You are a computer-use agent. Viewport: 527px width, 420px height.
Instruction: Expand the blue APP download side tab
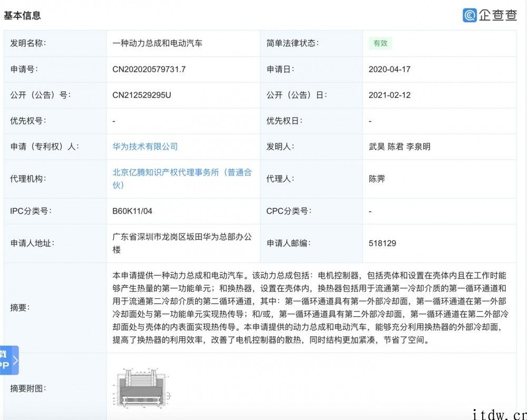[x=9, y=360]
